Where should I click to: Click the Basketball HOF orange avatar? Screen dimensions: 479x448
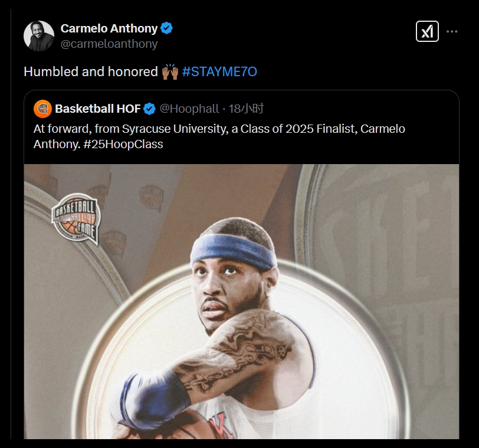[42, 109]
